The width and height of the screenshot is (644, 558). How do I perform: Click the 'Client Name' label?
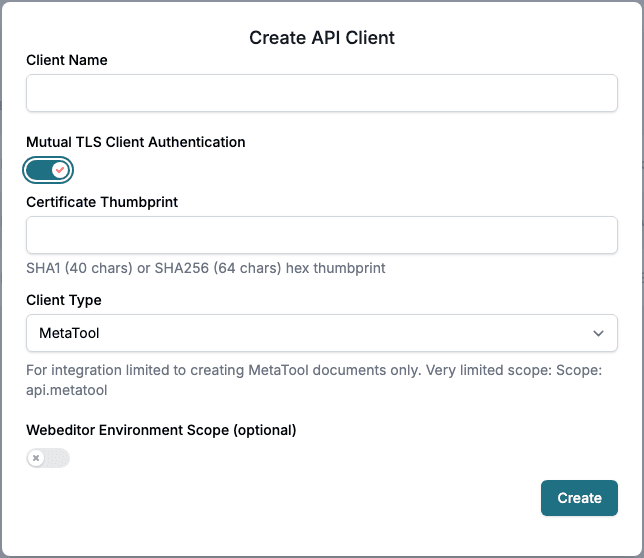pos(67,60)
